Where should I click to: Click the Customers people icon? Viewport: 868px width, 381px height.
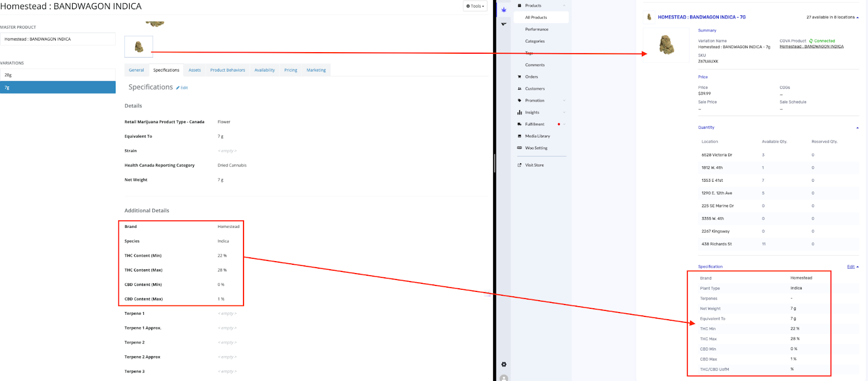point(519,88)
